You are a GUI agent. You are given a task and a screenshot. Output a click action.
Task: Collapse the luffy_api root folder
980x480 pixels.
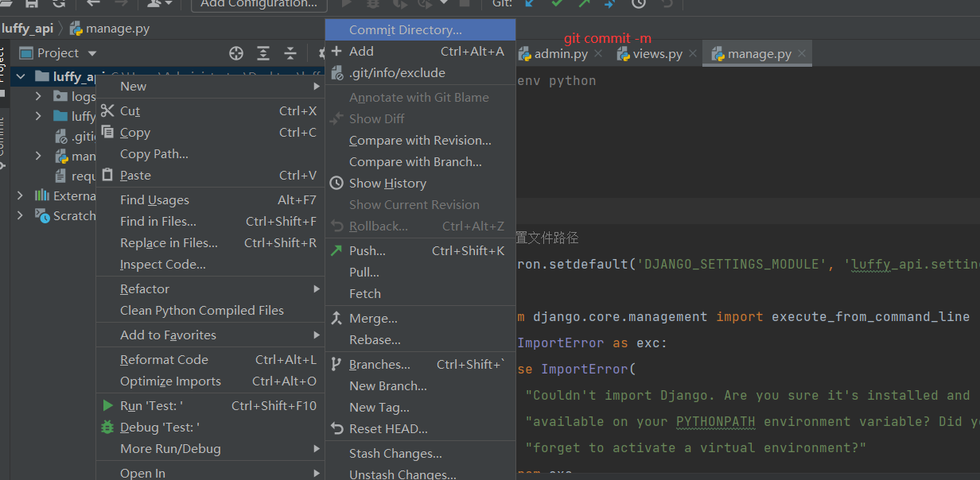click(x=20, y=77)
